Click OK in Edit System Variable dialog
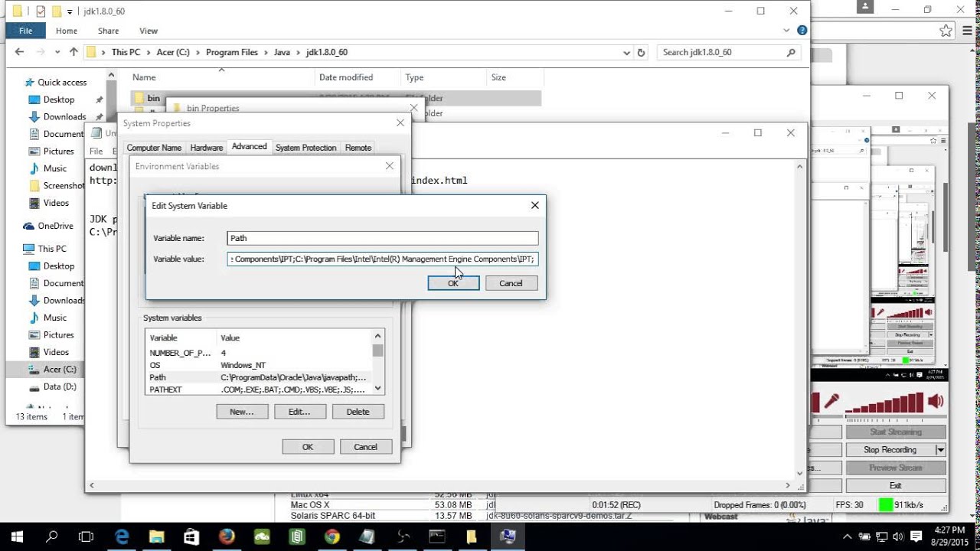The width and height of the screenshot is (980, 551). (453, 283)
